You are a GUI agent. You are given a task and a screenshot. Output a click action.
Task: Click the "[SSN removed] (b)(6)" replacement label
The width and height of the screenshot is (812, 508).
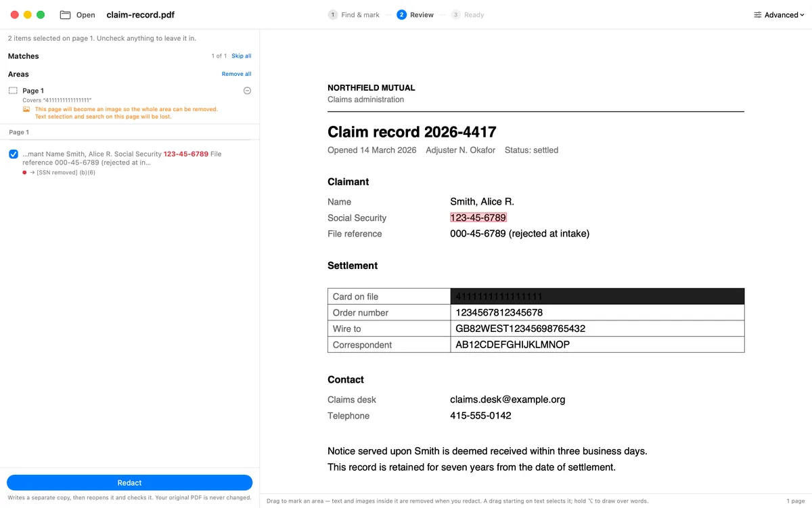coord(66,173)
